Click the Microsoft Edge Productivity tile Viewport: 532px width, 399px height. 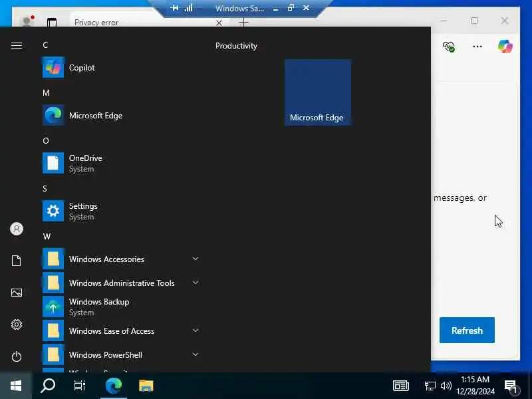[x=318, y=92]
